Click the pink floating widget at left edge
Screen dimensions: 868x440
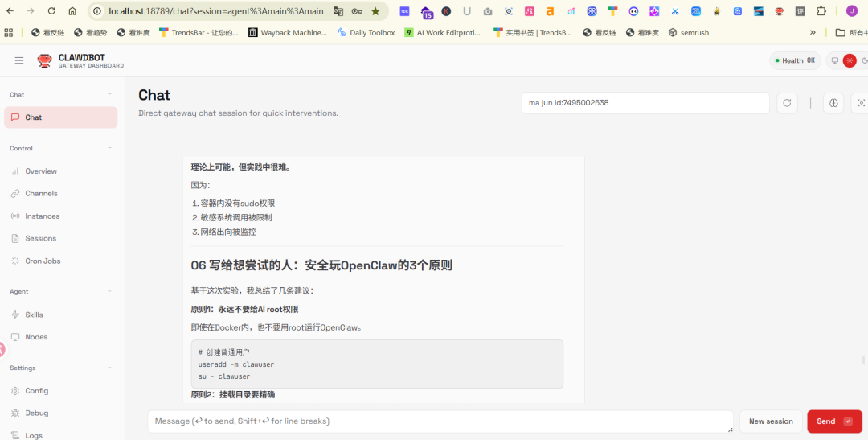(2, 350)
